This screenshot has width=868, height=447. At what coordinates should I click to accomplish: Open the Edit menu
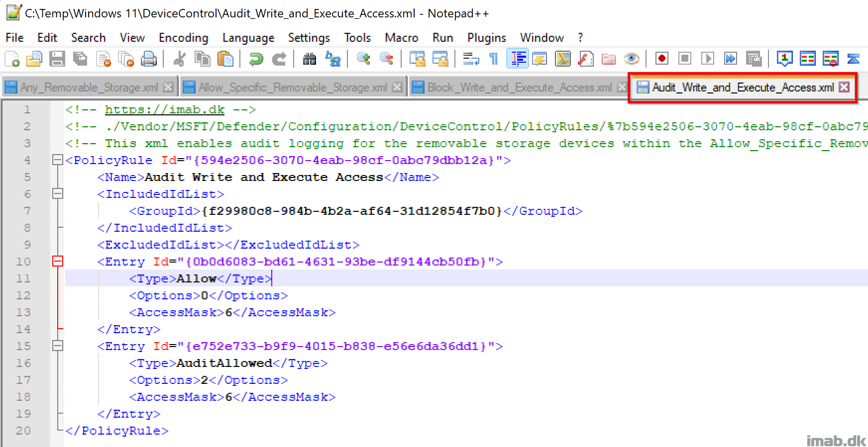pos(47,38)
